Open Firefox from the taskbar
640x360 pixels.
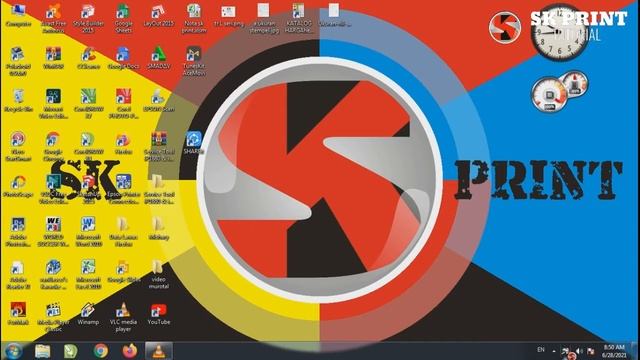coord(129,351)
